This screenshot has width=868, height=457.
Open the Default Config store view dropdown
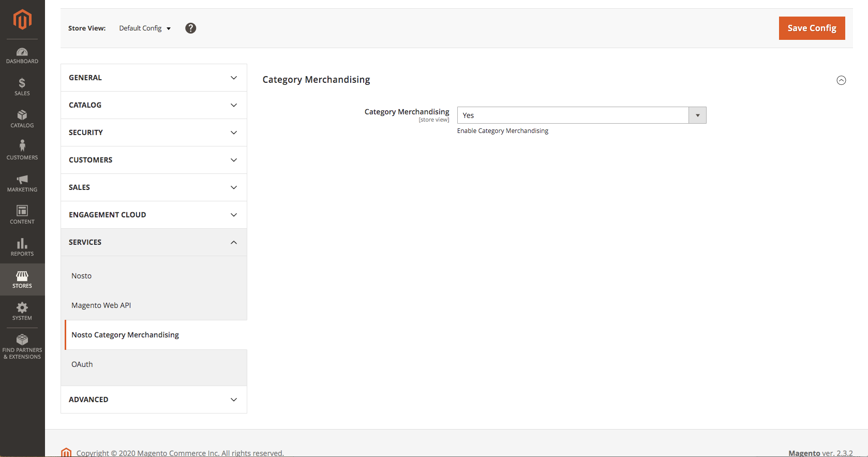pyautogui.click(x=145, y=28)
